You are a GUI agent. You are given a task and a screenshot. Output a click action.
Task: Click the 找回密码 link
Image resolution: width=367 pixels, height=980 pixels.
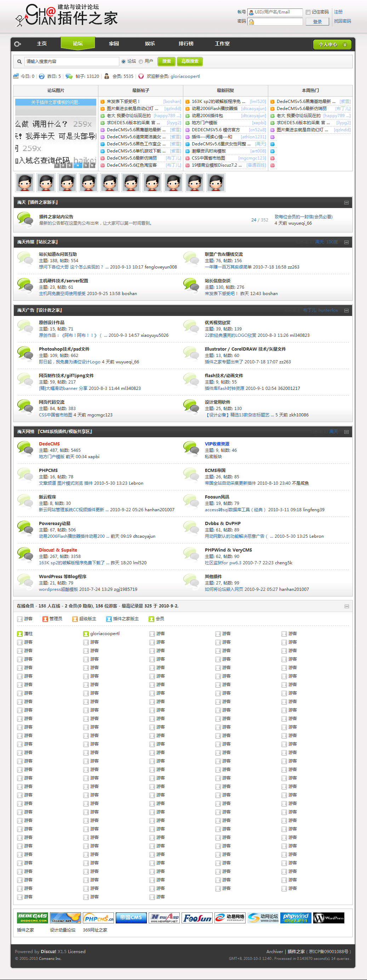342,21
